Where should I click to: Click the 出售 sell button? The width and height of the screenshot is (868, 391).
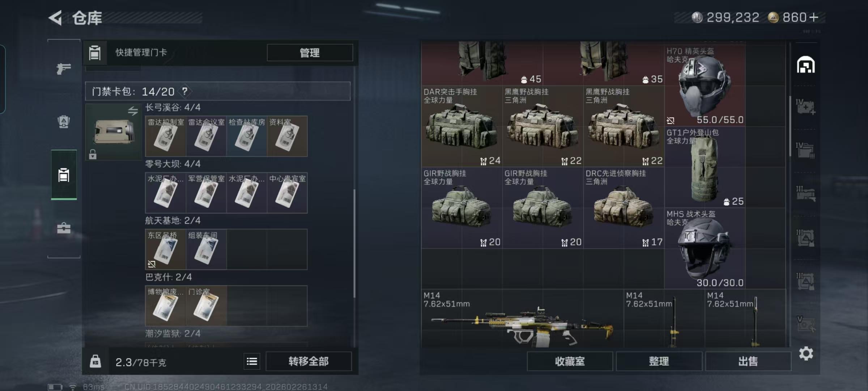pyautogui.click(x=748, y=361)
